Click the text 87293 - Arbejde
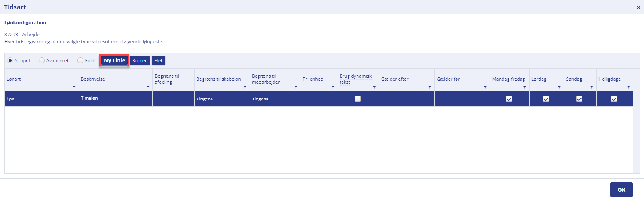This screenshot has height=200, width=644. point(22,34)
